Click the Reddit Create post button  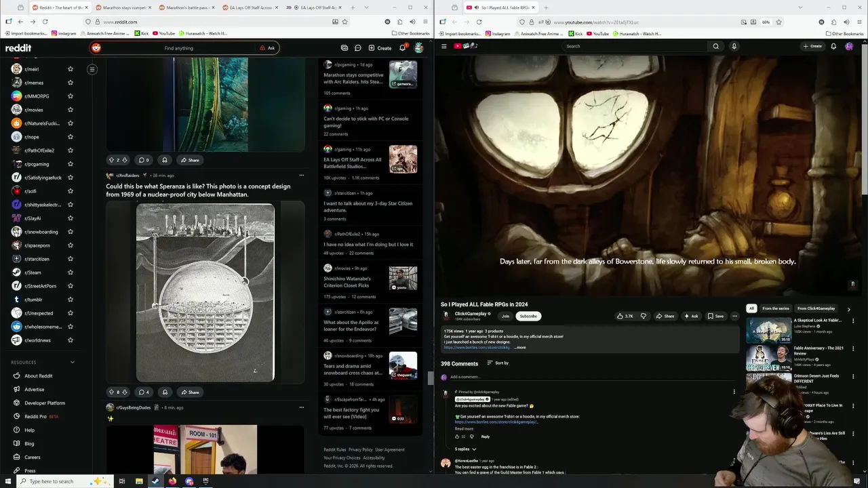[380, 48]
